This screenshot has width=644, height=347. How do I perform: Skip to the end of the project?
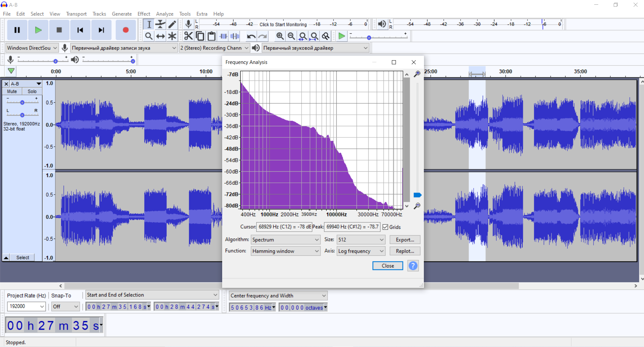coord(101,30)
